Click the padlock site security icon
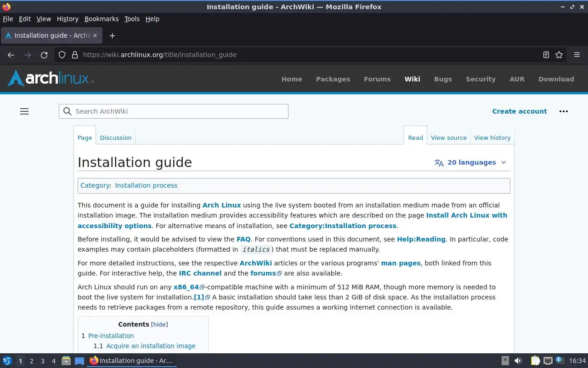The width and height of the screenshot is (588, 368). click(75, 55)
